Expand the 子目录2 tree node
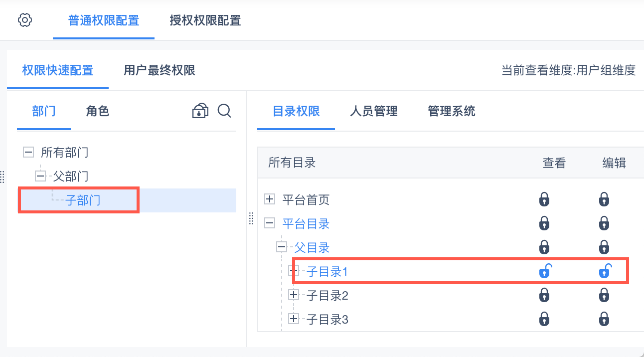The width and height of the screenshot is (644, 357). [294, 295]
